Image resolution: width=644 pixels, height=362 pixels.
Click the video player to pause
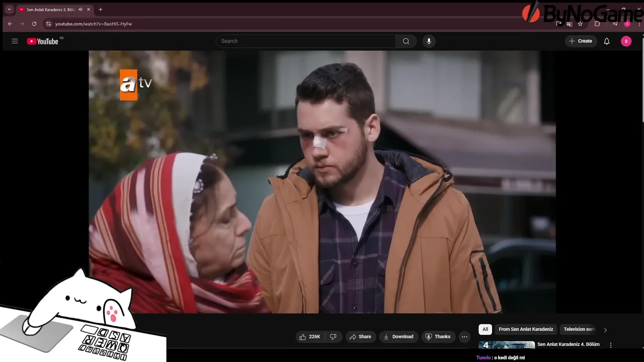tap(322, 182)
